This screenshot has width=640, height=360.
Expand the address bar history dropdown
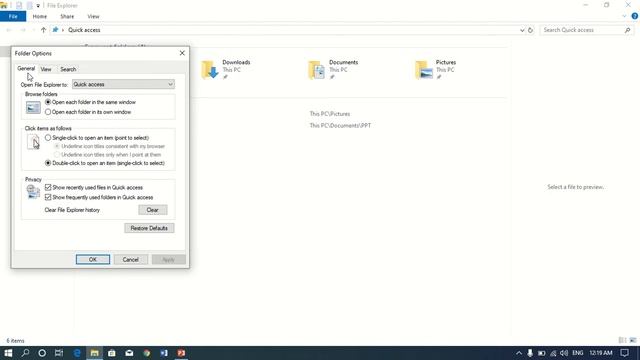(x=522, y=30)
